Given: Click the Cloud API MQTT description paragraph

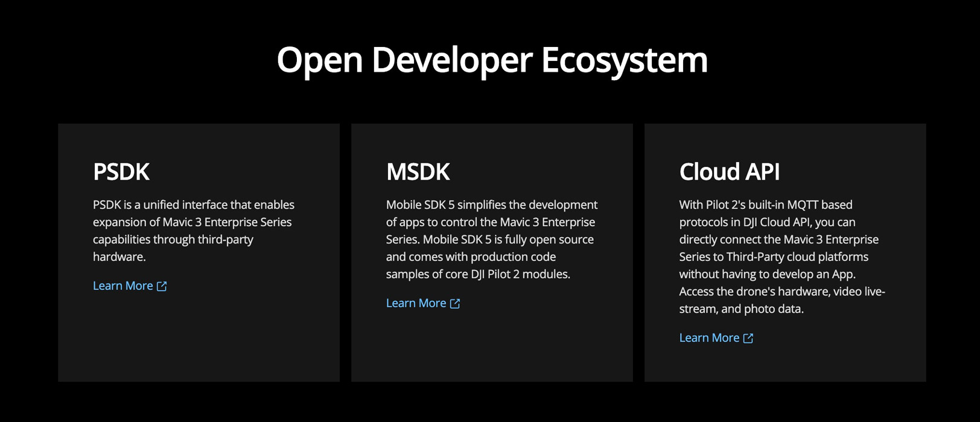Looking at the screenshot, I should point(781,256).
